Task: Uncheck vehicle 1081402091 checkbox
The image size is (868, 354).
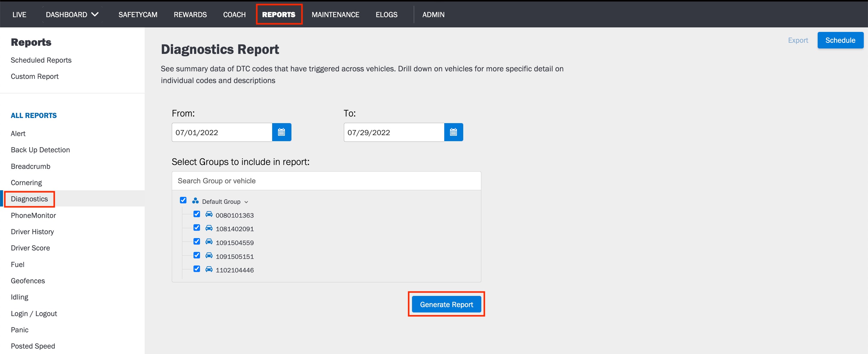Action: point(197,228)
